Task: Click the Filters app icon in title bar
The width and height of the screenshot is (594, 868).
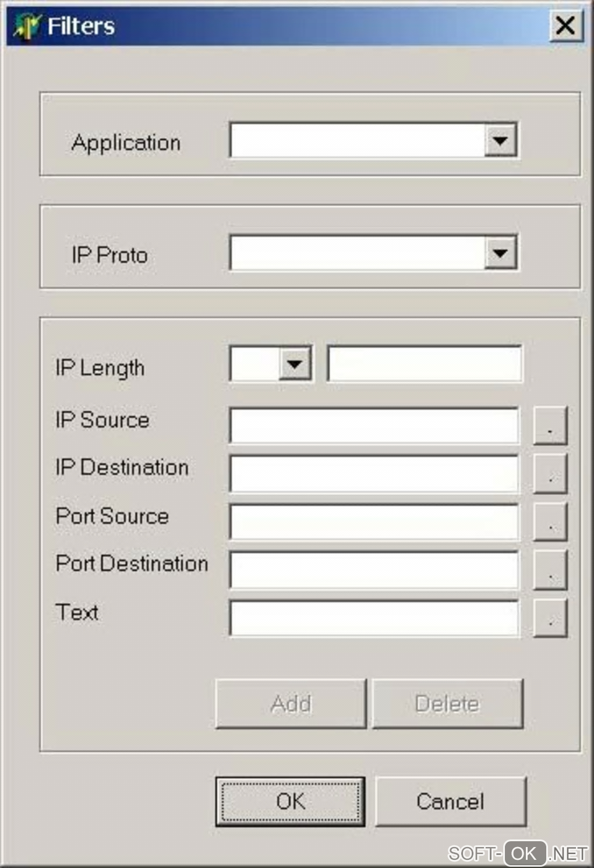Action: [27, 26]
